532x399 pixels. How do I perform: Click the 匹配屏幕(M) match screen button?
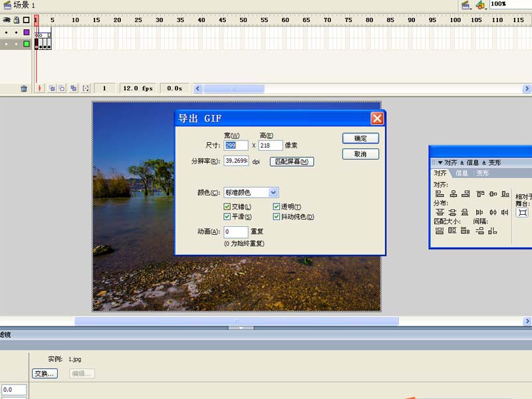[292, 162]
